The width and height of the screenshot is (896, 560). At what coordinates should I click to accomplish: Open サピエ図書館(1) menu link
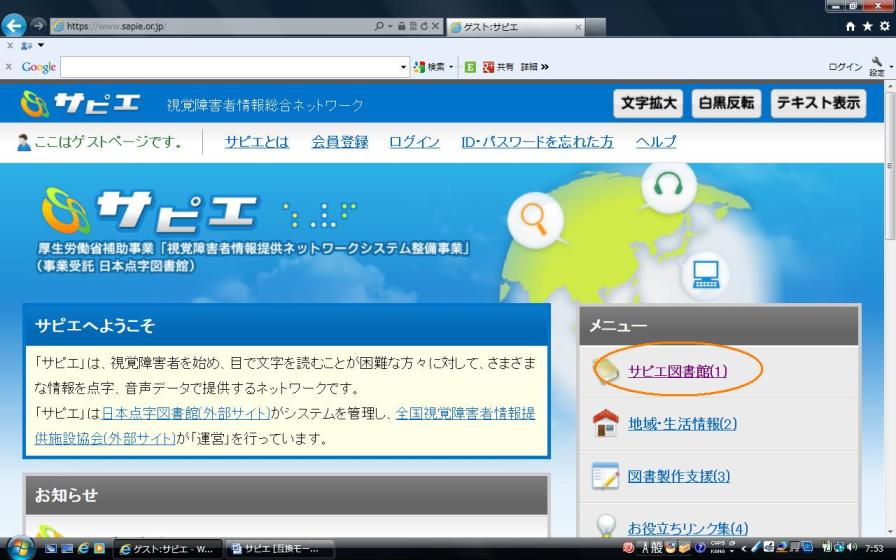click(678, 371)
